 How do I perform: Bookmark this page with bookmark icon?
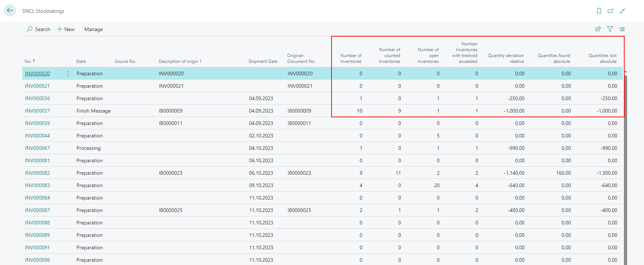(599, 11)
